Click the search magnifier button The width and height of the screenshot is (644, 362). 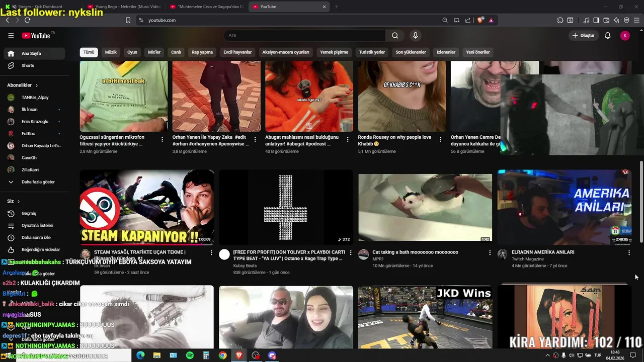(x=395, y=36)
